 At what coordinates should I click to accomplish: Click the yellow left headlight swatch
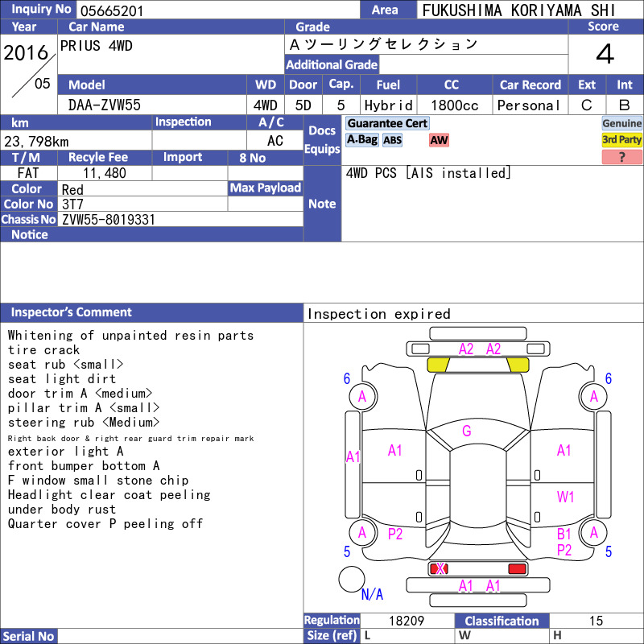tap(438, 365)
